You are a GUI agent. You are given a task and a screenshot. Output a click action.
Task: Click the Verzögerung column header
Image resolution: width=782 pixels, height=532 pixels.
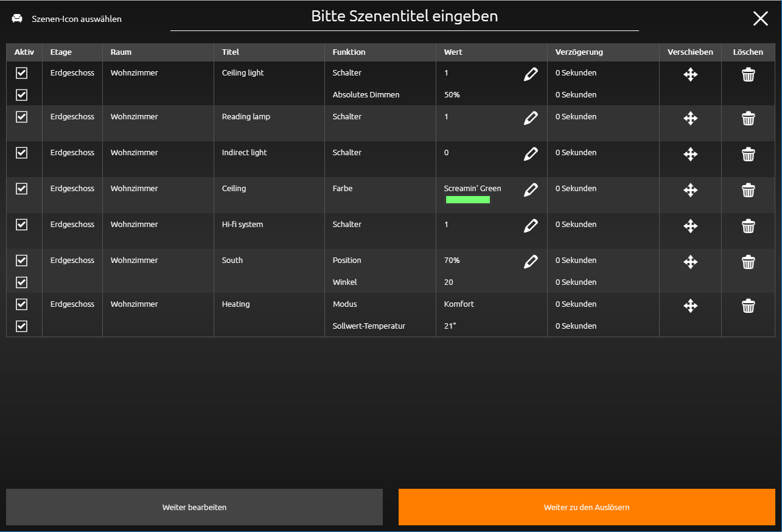point(579,52)
